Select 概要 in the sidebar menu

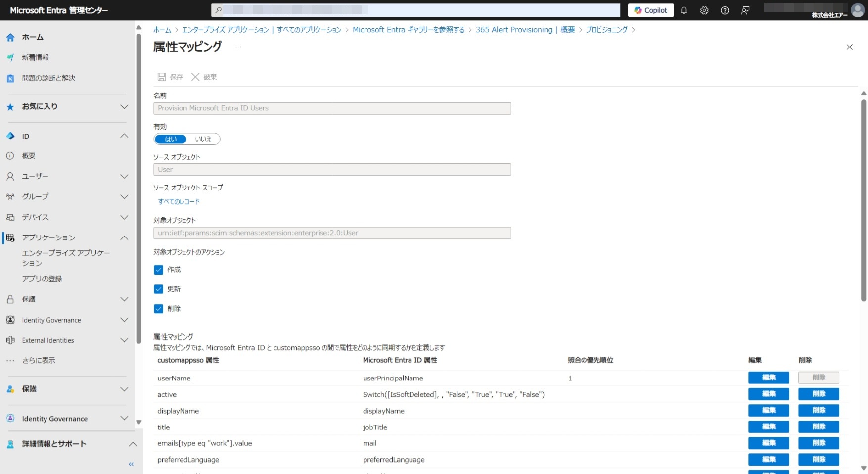[x=29, y=156]
